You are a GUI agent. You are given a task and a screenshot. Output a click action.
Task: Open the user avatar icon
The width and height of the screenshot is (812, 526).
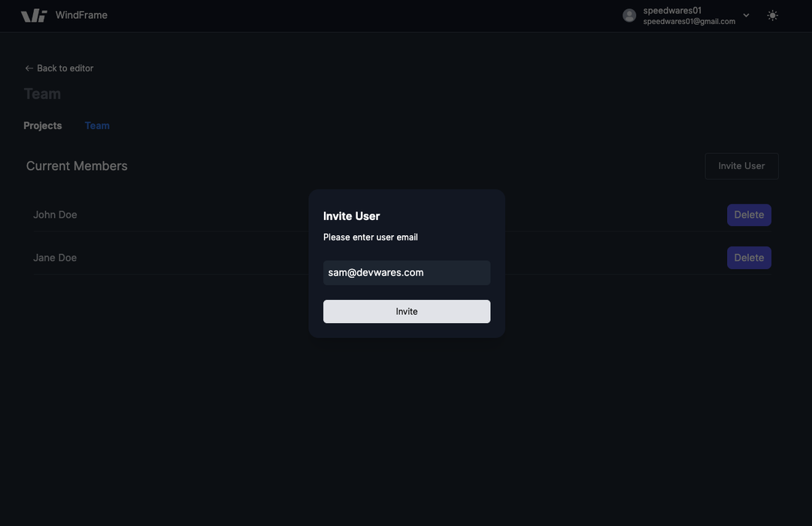tap(629, 16)
